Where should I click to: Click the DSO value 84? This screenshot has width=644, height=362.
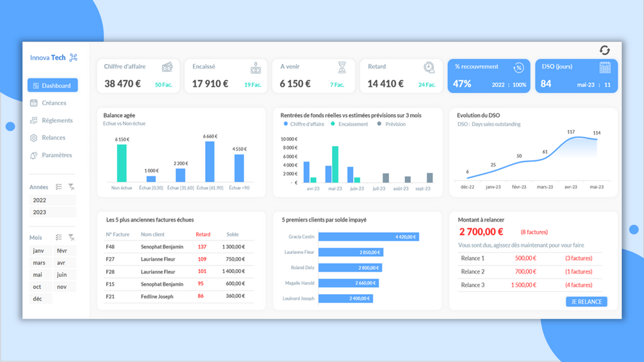(546, 84)
